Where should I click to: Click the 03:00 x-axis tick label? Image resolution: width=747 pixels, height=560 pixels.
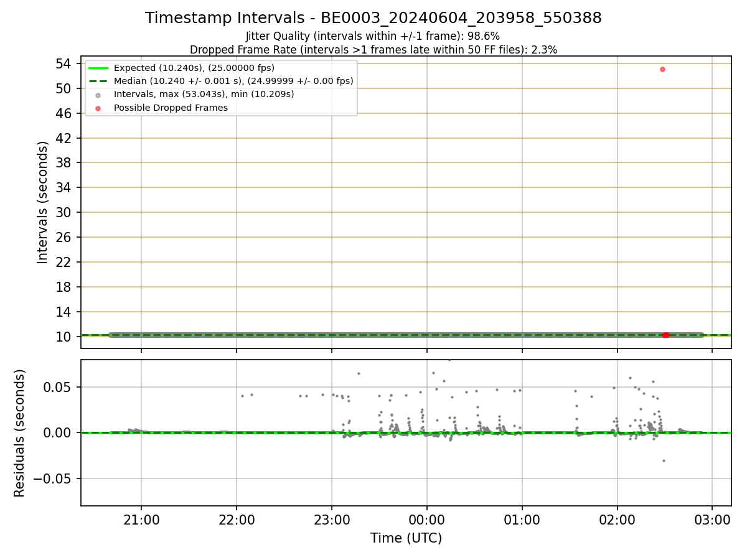[713, 519]
